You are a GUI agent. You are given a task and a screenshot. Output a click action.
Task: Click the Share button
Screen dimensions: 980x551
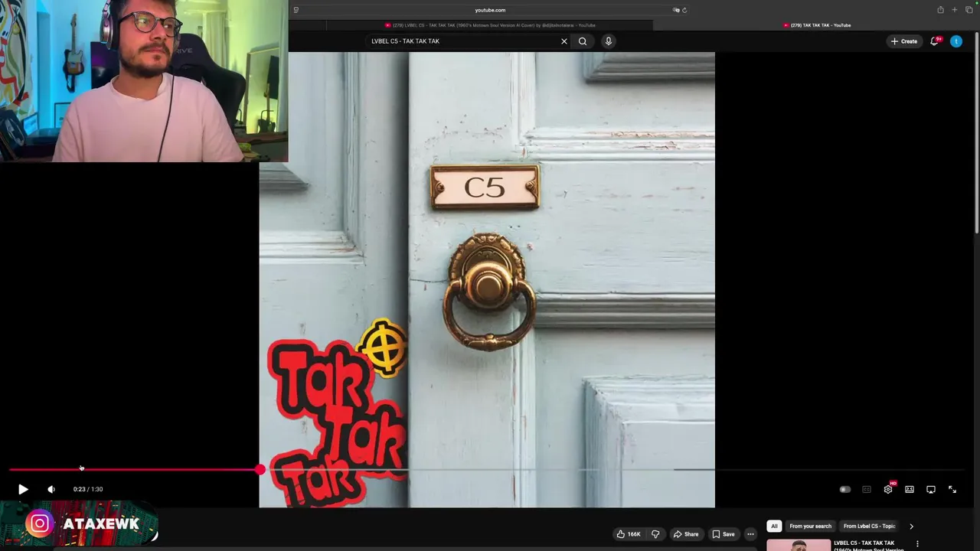(685, 534)
